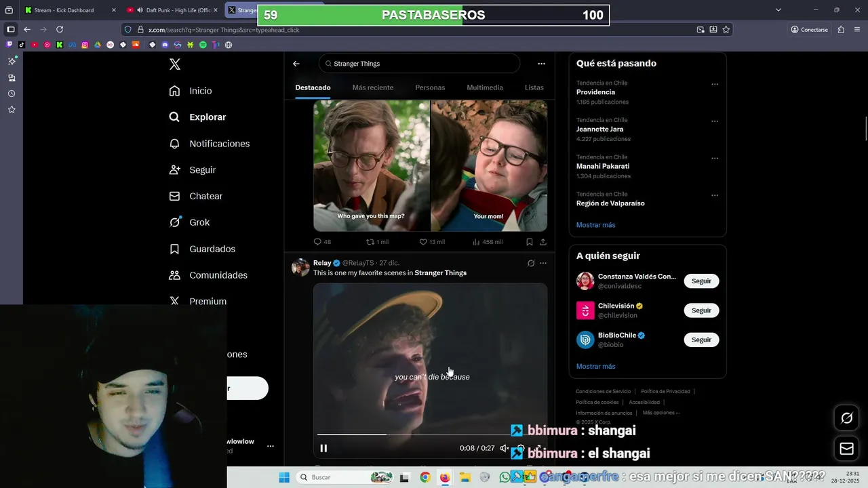This screenshot has height=488, width=868.
Task: Open the floating messages envelope button
Action: 847,449
